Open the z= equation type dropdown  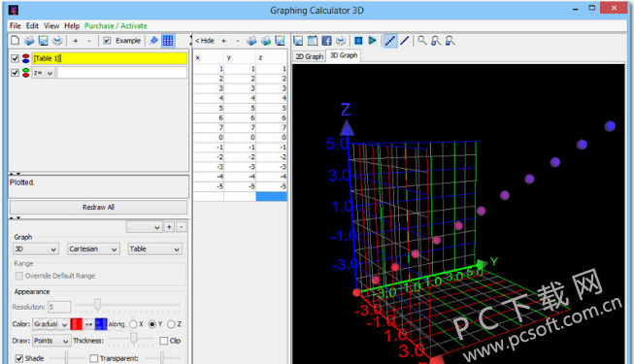click(44, 73)
